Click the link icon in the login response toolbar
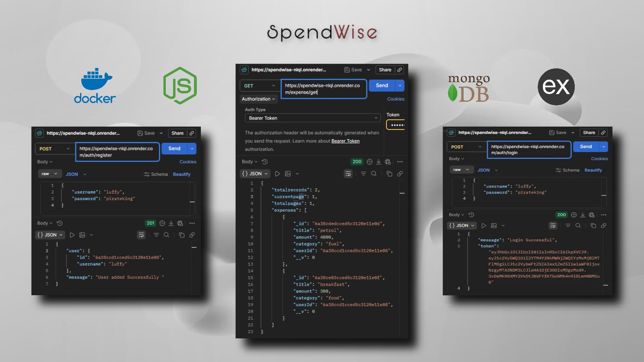Image resolution: width=644 pixels, height=362 pixels. click(x=603, y=226)
